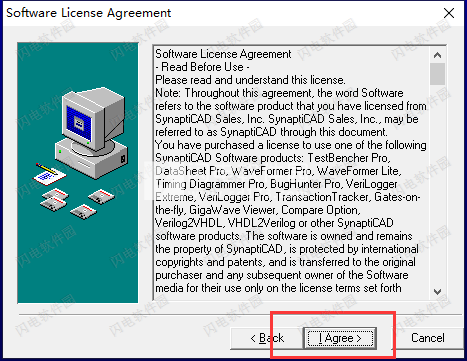Go back with the Back button
The width and height of the screenshot is (467, 361).
(x=267, y=338)
